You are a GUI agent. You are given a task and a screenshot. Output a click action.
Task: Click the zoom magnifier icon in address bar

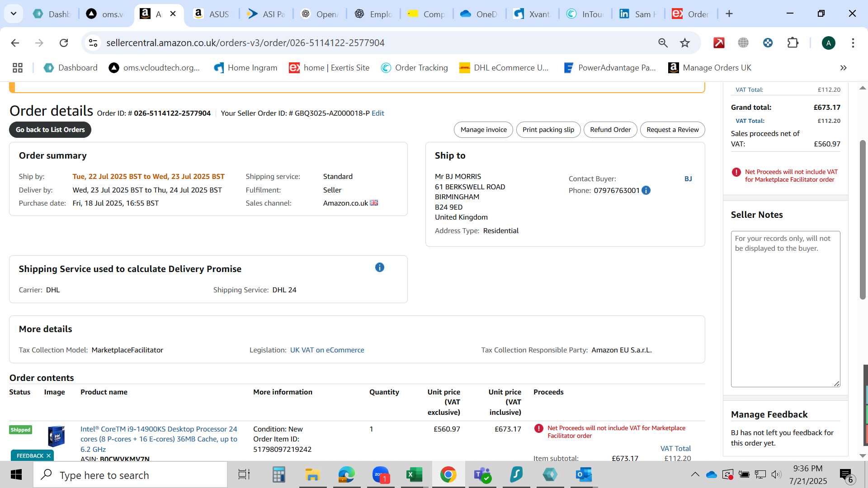663,43
